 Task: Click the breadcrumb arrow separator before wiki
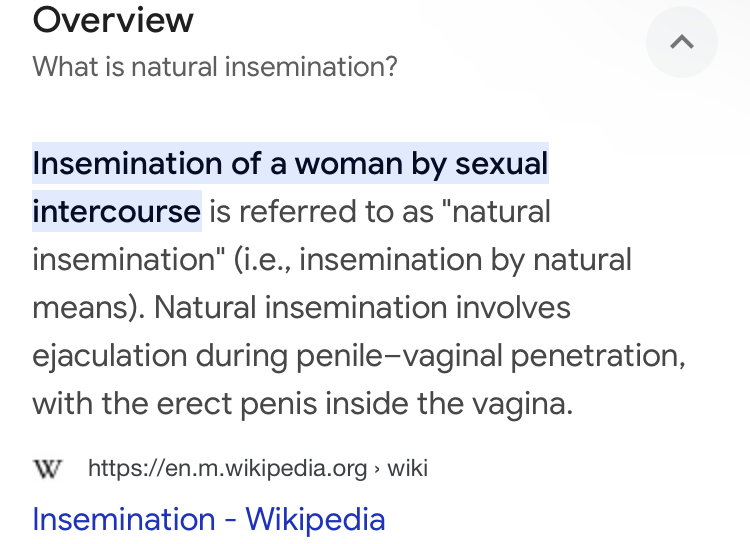click(377, 469)
